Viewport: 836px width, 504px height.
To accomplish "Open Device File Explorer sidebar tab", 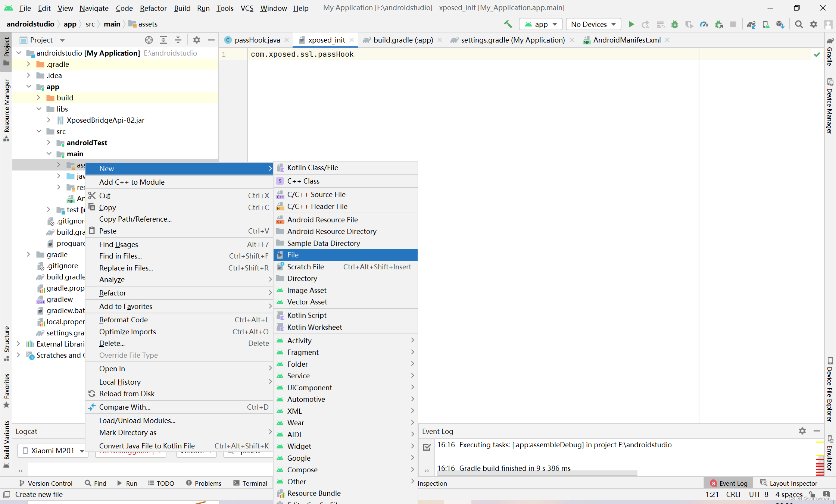I will [830, 390].
